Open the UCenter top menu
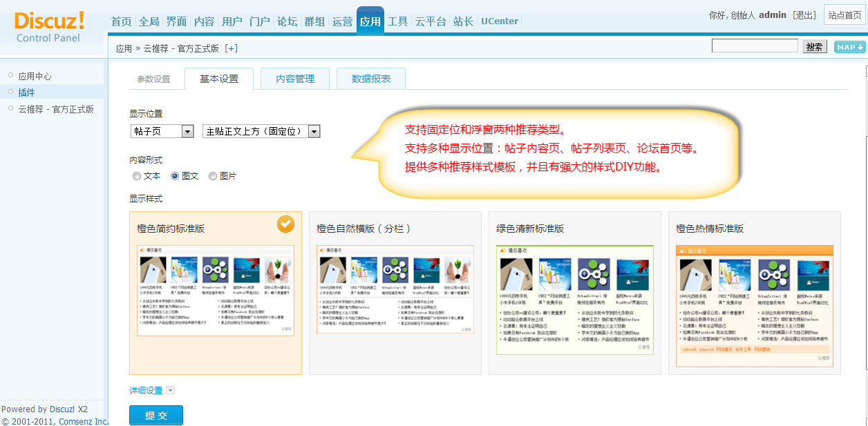The image size is (868, 426). 500,21
